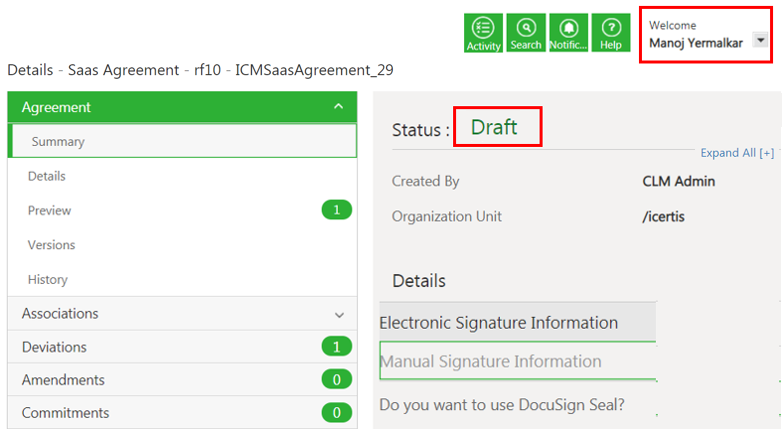This screenshot has height=433, width=782.
Task: Open Versions in the sidebar
Action: pos(52,245)
